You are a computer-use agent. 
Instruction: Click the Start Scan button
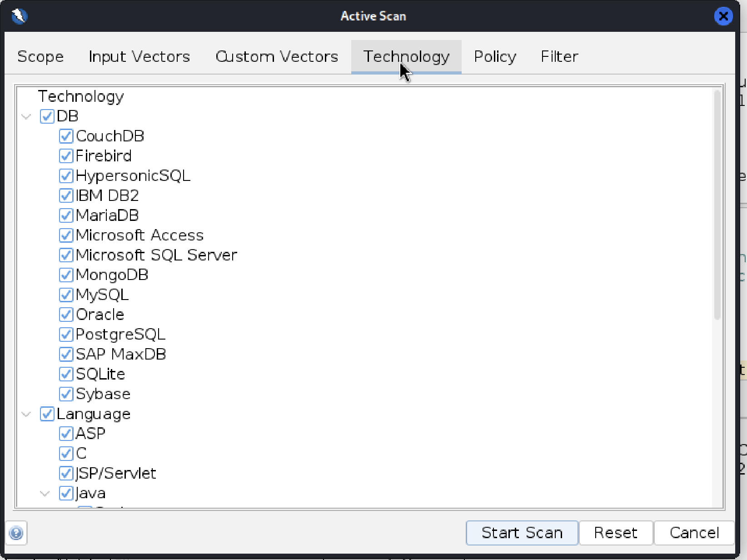click(522, 533)
